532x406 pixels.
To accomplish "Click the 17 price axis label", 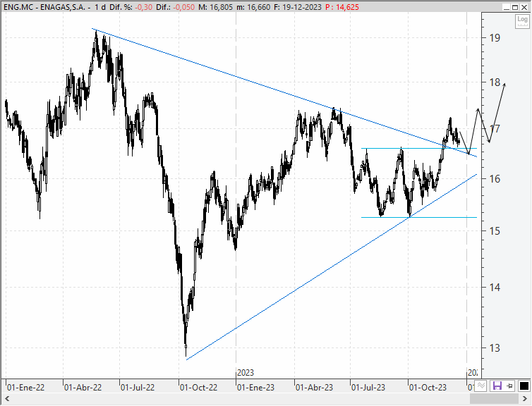I will coord(495,129).
